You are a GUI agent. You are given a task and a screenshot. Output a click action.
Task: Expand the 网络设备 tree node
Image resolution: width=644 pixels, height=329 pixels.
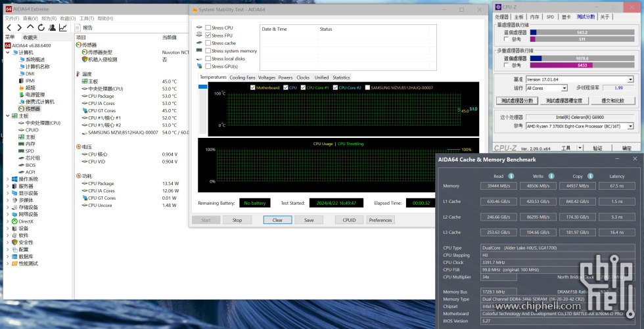coord(8,214)
